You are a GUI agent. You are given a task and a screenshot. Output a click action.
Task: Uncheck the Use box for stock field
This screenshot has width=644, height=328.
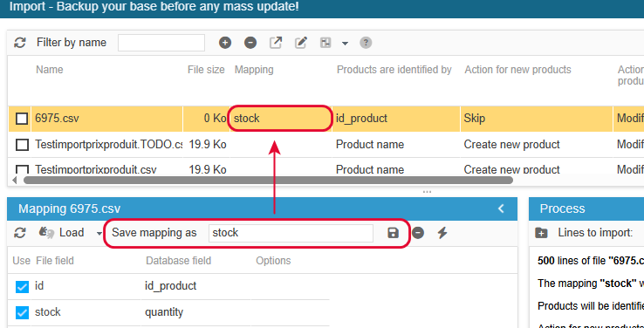click(22, 313)
